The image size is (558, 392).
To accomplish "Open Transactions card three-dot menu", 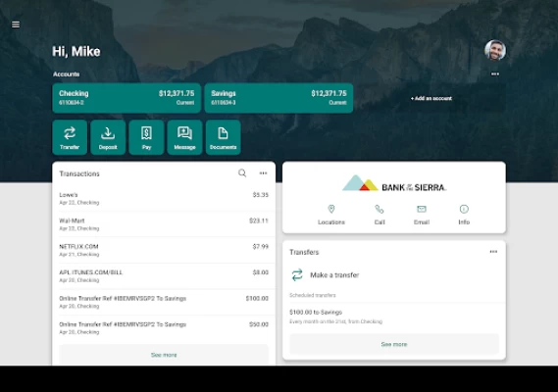I will coord(263,173).
